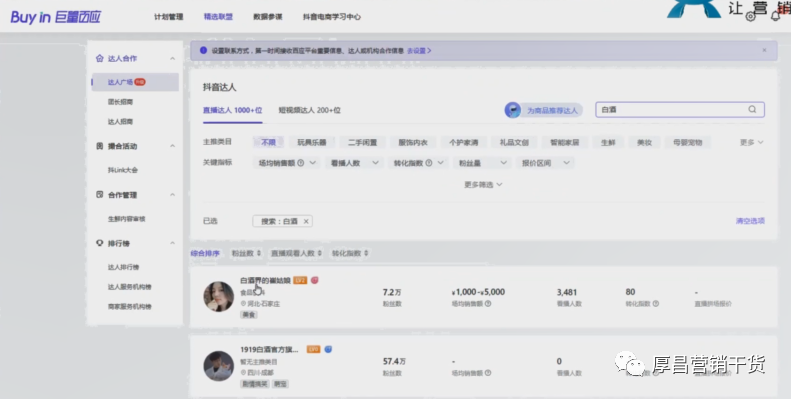Expand 更多筛选 options

483,185
